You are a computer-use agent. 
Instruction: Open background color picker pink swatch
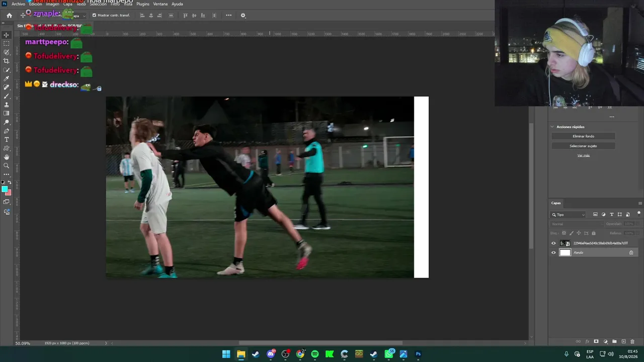click(9, 193)
